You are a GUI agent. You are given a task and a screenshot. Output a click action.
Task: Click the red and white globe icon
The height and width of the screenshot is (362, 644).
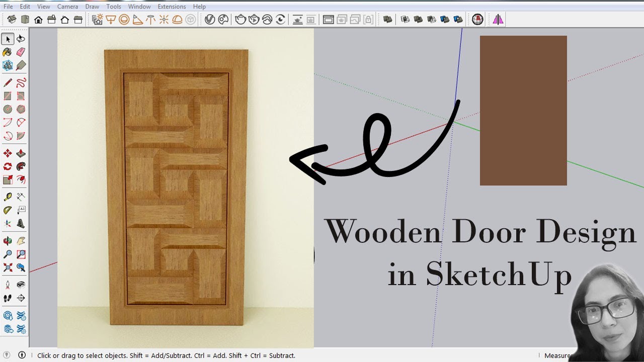(477, 20)
